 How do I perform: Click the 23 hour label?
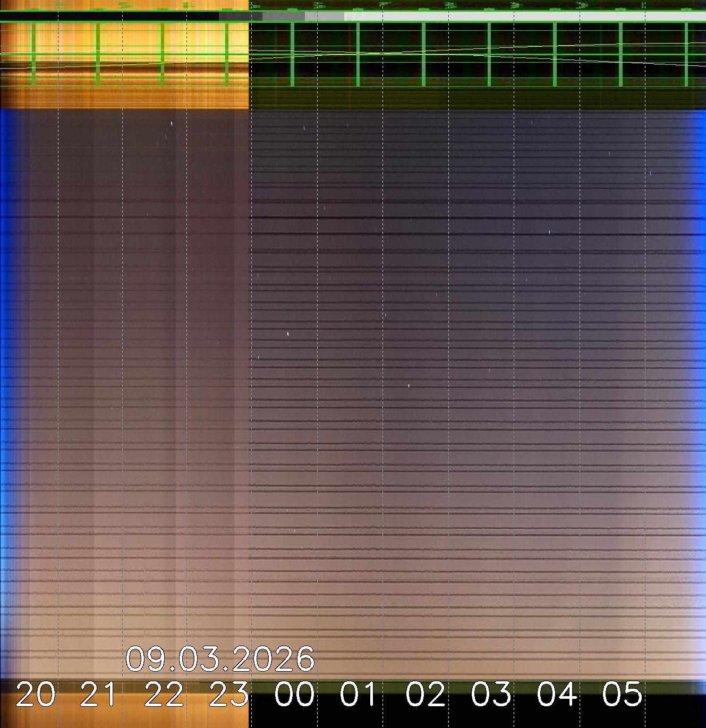(x=229, y=695)
